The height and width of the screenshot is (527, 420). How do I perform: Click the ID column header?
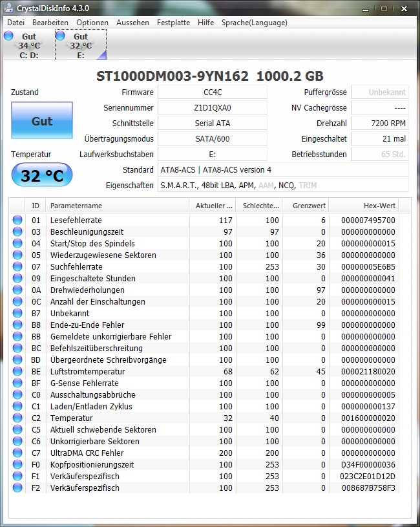point(36,206)
